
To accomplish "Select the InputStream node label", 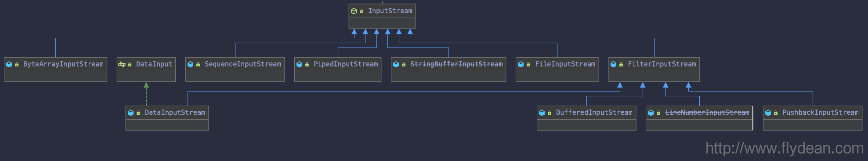I will click(x=390, y=11).
